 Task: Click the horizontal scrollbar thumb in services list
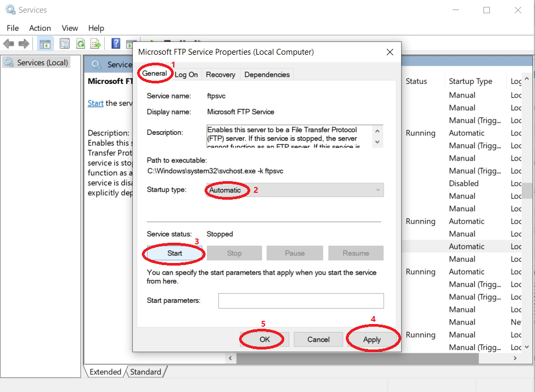(357, 358)
